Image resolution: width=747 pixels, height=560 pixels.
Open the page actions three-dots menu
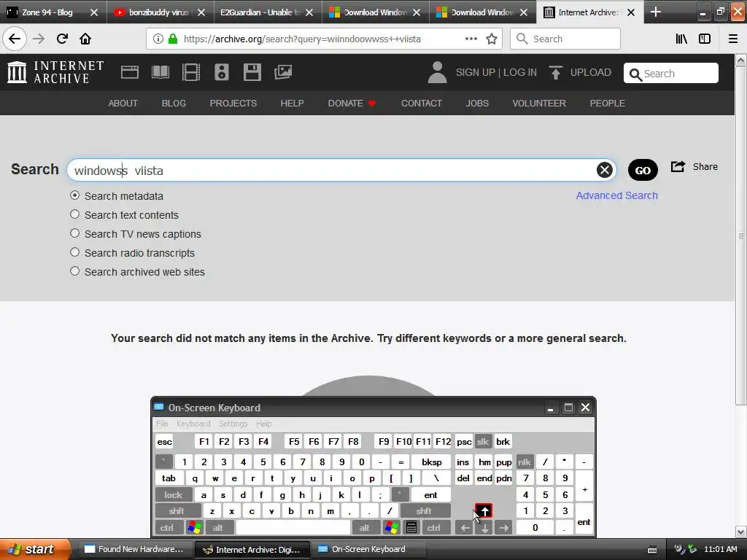coord(471,39)
